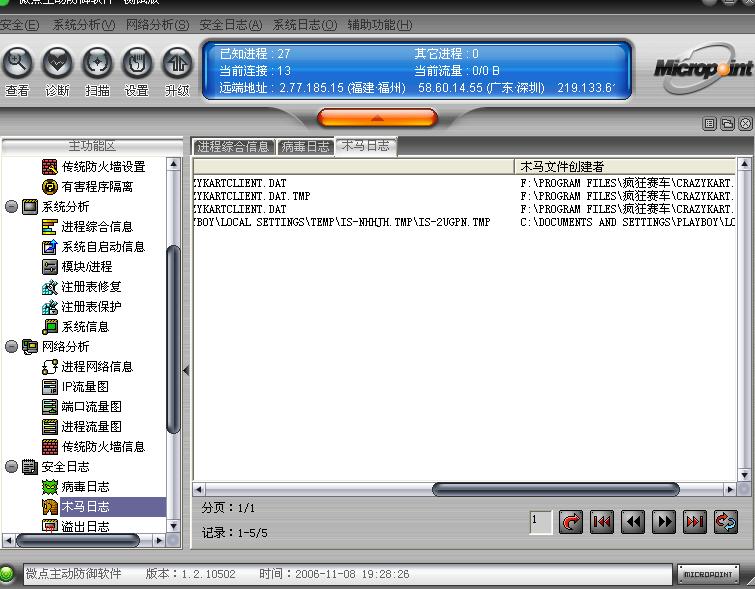Viewport: 755px width, 589px height.
Task: Go to next log page
Action: pos(664,522)
